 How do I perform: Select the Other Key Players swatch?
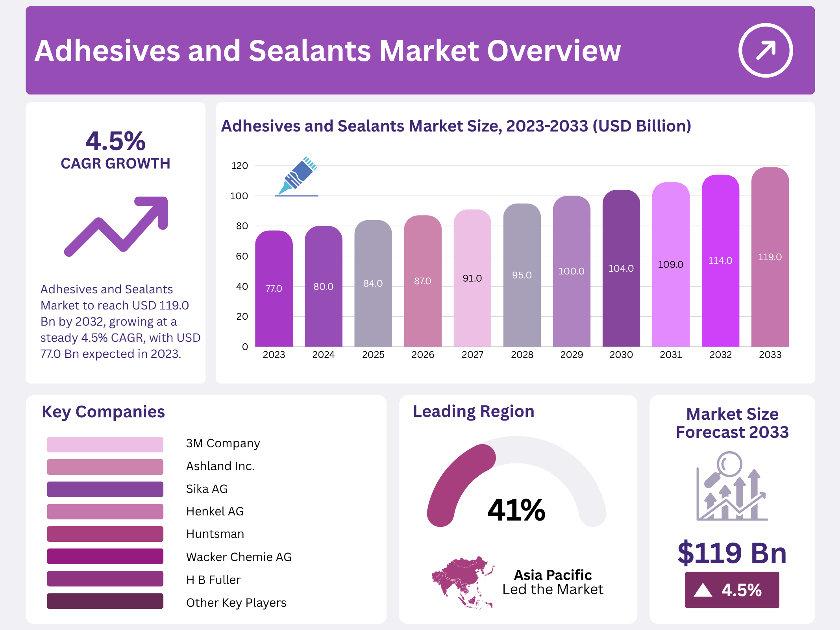(x=105, y=601)
